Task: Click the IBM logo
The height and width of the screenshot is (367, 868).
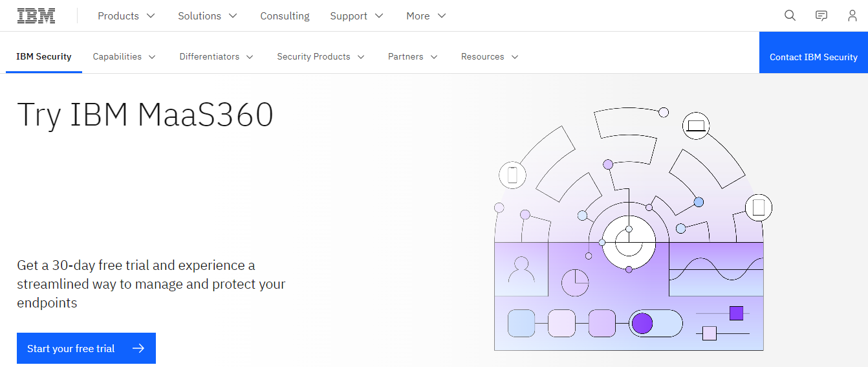Action: pos(36,16)
